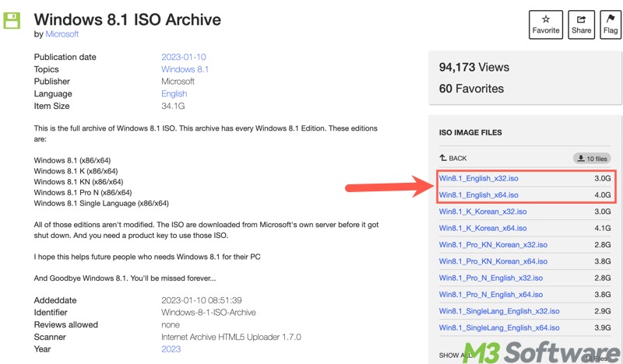Viewport: 623px width, 364px height.
Task: Open the Share options button
Action: [581, 25]
